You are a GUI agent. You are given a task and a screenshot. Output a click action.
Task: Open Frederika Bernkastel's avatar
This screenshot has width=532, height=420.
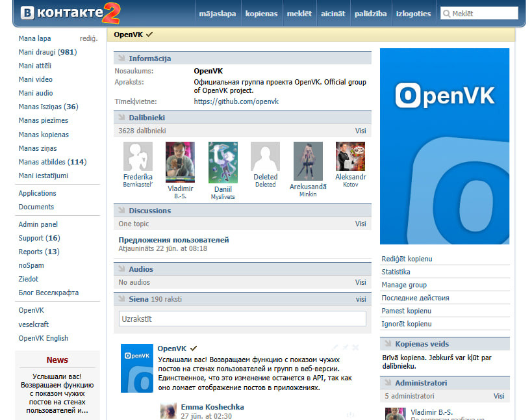coord(138,156)
